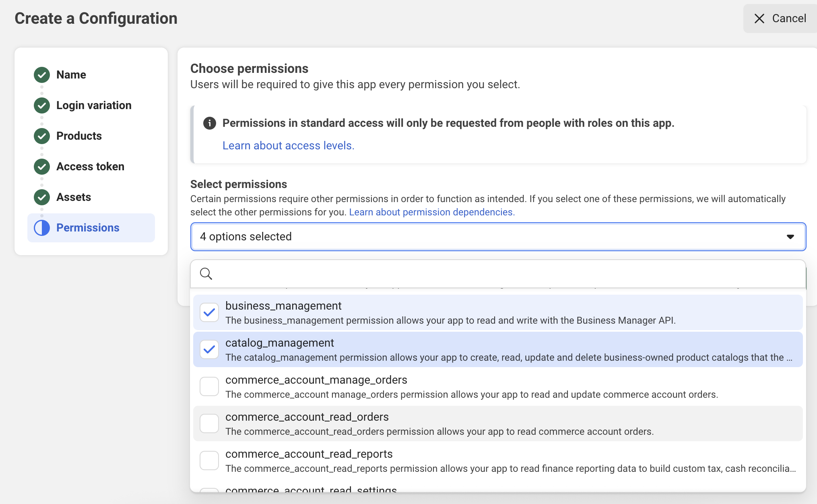Select the business_management permission name
This screenshot has height=504, width=817.
pyautogui.click(x=283, y=306)
